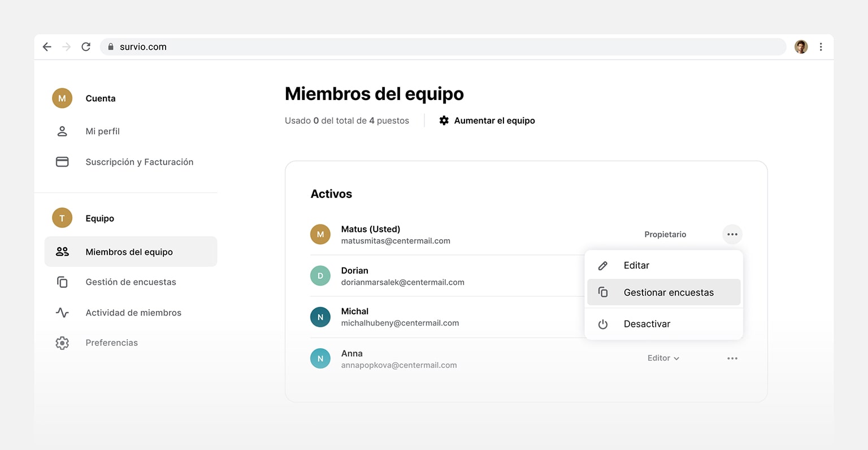The height and width of the screenshot is (450, 868).
Task: Click the Miembros del equipo team icon
Action: 63,252
